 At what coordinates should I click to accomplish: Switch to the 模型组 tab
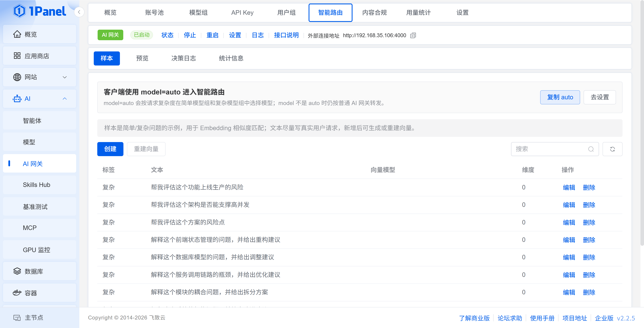(x=198, y=13)
